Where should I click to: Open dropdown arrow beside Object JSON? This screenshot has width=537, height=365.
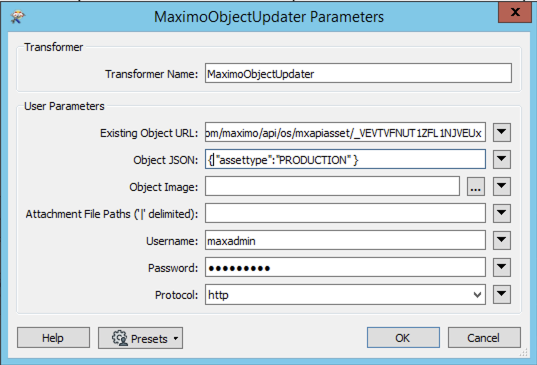502,159
